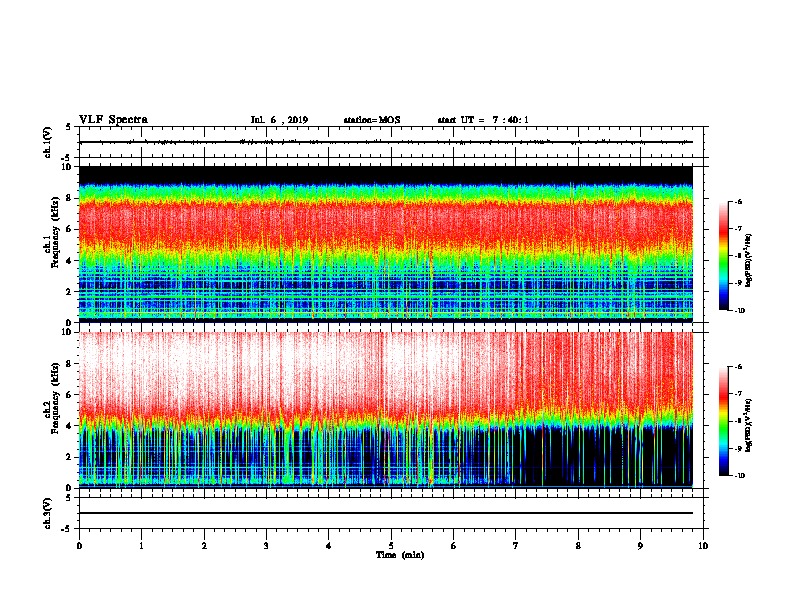Click the "8" kHz tick on ch.2 frequency axis

point(69,364)
